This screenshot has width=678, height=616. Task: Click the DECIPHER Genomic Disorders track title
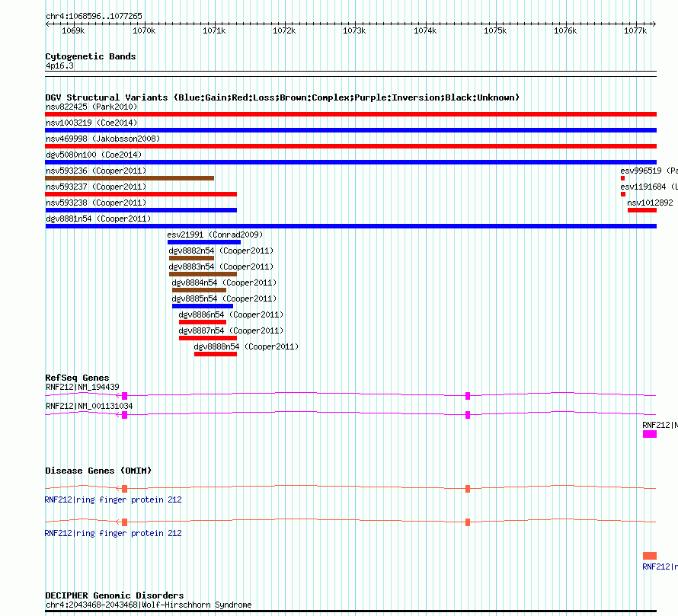point(114,595)
